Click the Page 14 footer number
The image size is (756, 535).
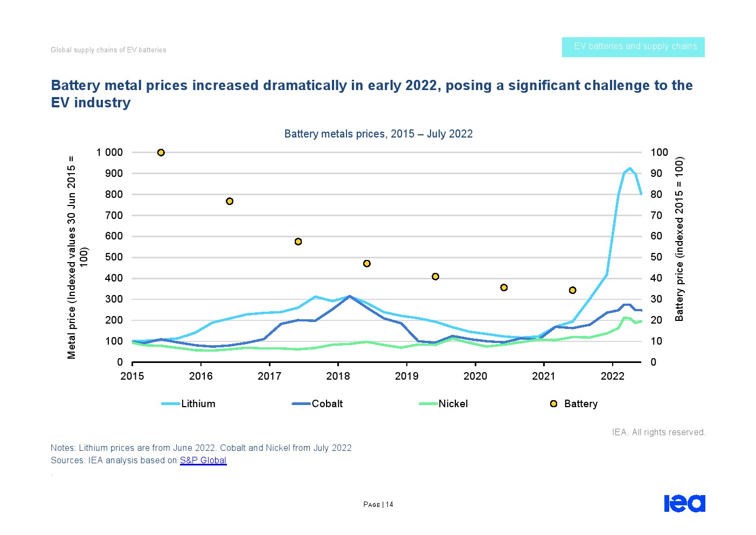378,504
